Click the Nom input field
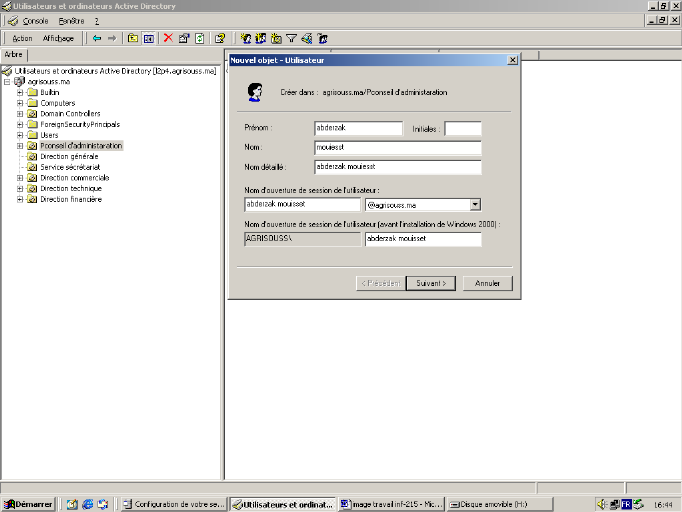Viewport: 682px width, 512px height. [x=398, y=147]
